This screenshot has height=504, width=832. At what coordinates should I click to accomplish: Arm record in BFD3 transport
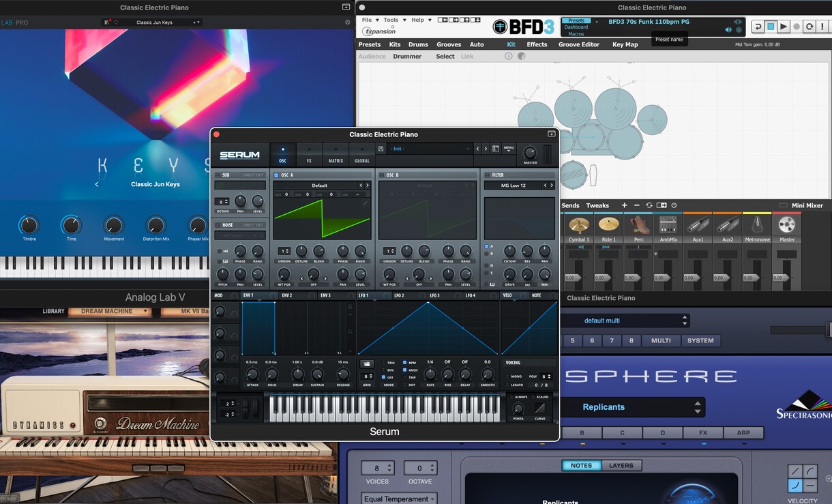click(796, 27)
